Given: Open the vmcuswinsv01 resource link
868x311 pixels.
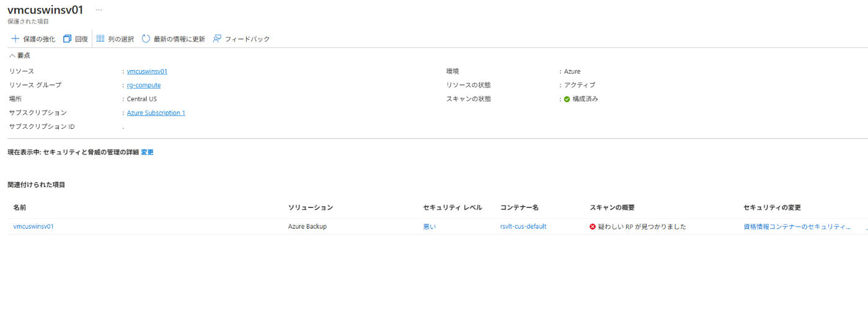Looking at the screenshot, I should tap(147, 71).
